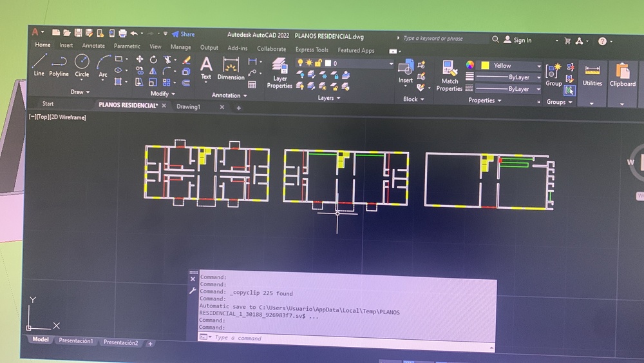The image size is (644, 363).
Task: Switch to the Annotate ribbon tab
Action: click(93, 46)
